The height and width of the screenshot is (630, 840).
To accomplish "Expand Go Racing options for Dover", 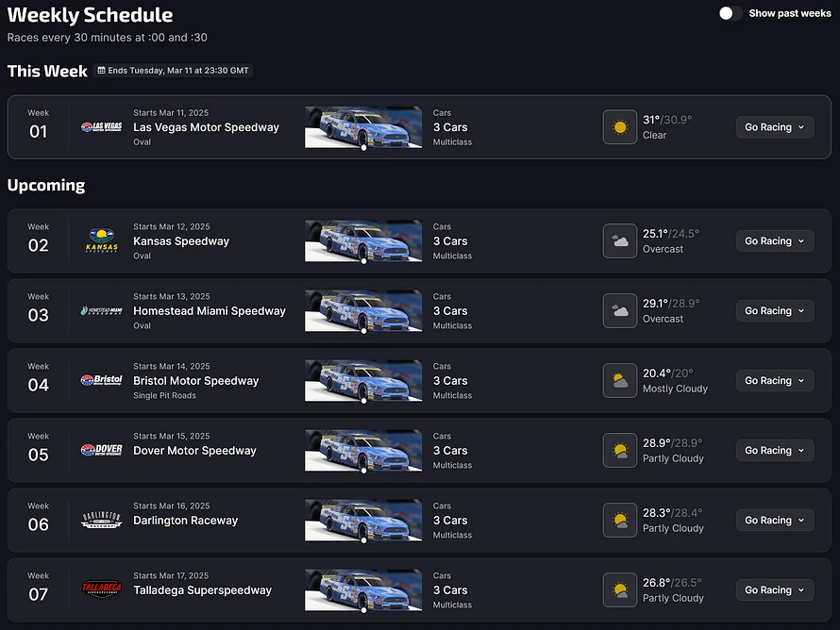I will [774, 451].
